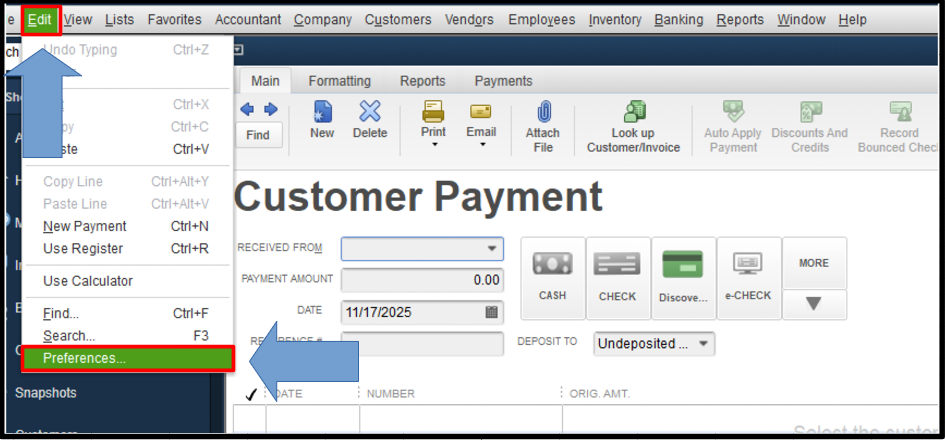945x440 pixels.
Task: Choose Search from the Edit menu
Action: click(x=126, y=336)
